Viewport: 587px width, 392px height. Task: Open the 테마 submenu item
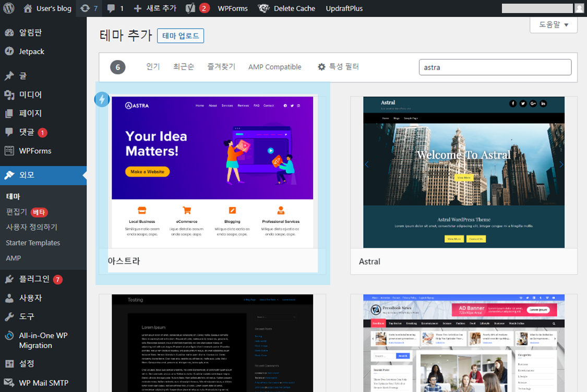click(x=13, y=196)
